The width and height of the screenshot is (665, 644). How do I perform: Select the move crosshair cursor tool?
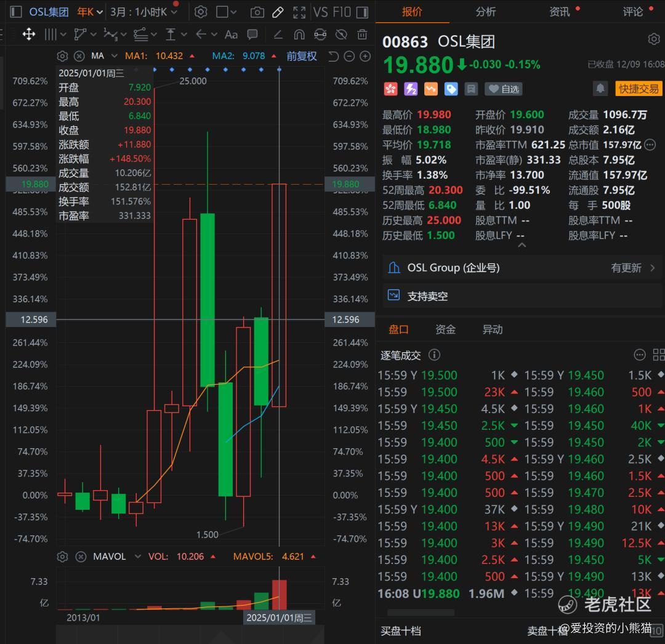coord(29,34)
